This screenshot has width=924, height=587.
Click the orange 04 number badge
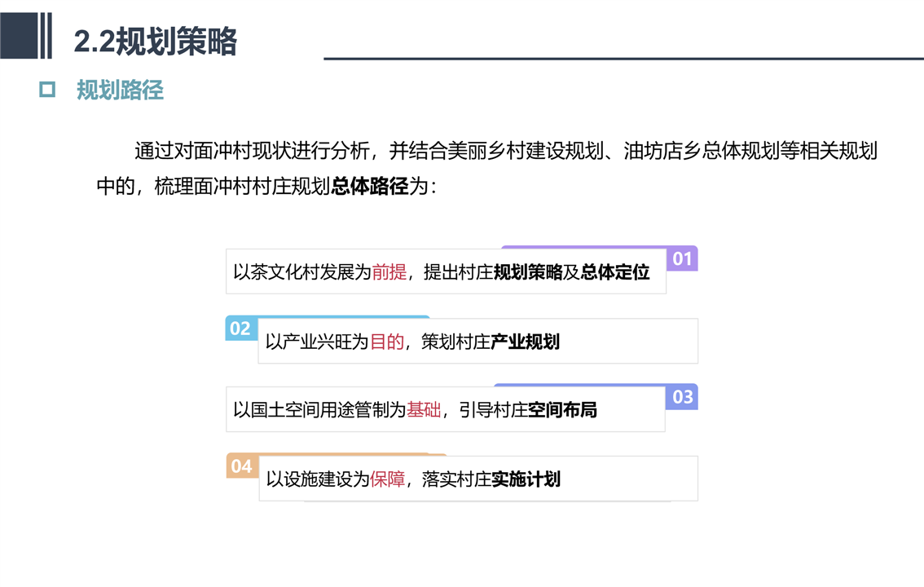242,466
